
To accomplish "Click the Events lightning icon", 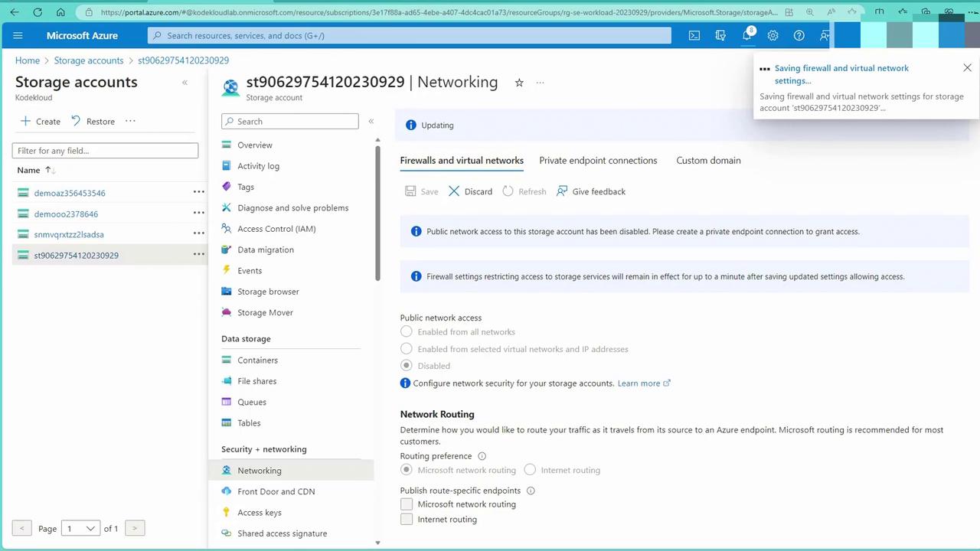I will [227, 270].
